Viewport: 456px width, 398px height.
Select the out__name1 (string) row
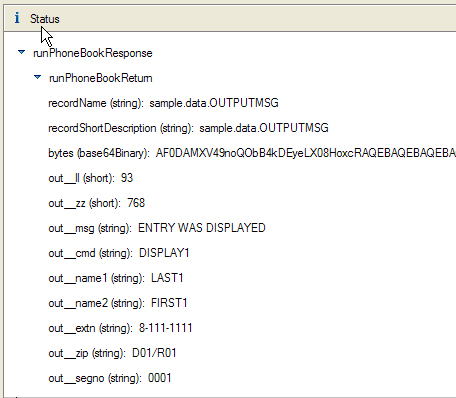116,278
